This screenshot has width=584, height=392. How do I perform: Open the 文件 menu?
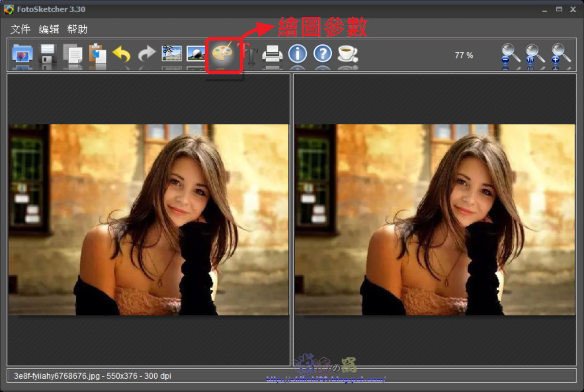point(20,29)
